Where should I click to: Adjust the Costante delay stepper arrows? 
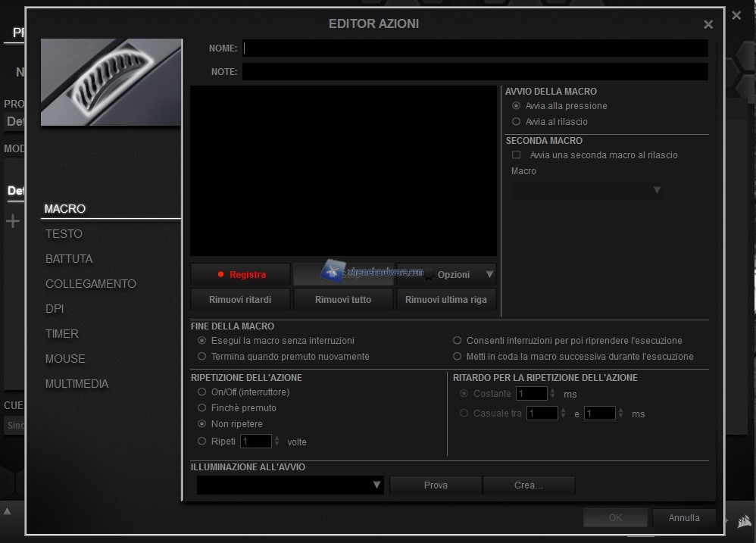click(x=552, y=394)
